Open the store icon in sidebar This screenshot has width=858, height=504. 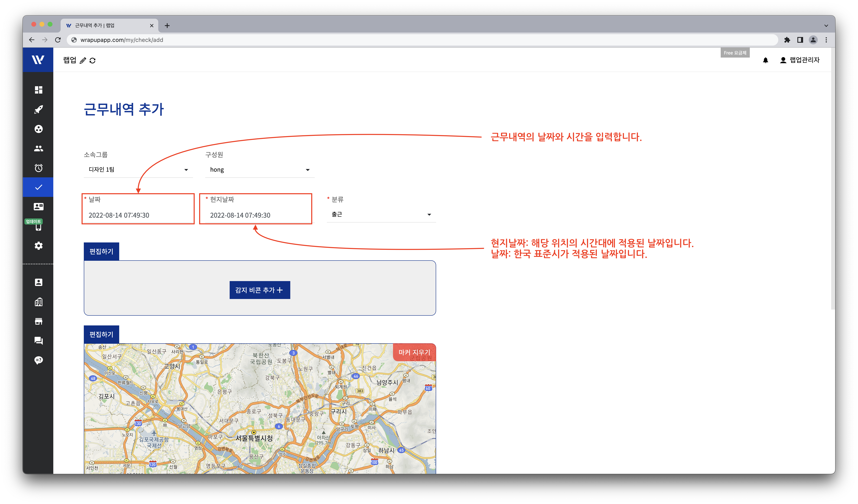[38, 322]
